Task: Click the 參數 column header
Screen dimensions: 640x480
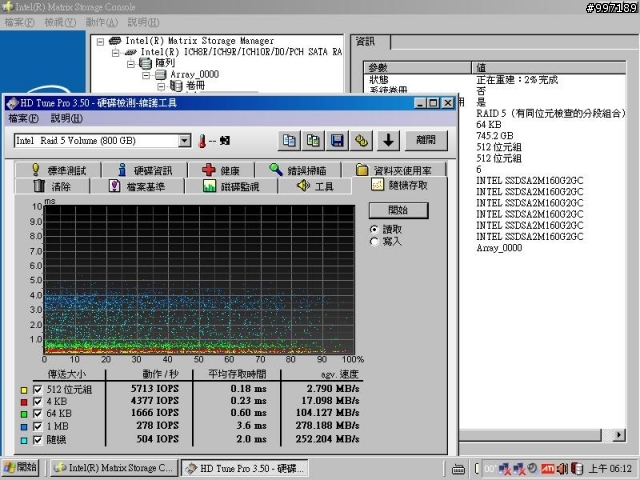Action: tap(417, 68)
